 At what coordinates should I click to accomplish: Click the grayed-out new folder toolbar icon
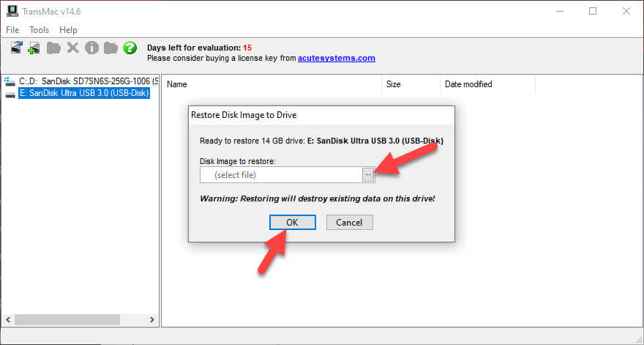(x=53, y=48)
